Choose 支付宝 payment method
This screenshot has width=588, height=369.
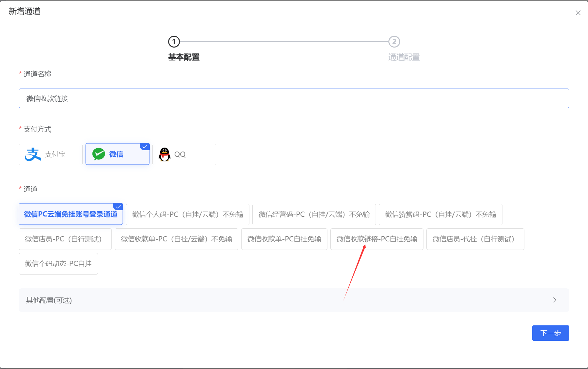point(50,154)
